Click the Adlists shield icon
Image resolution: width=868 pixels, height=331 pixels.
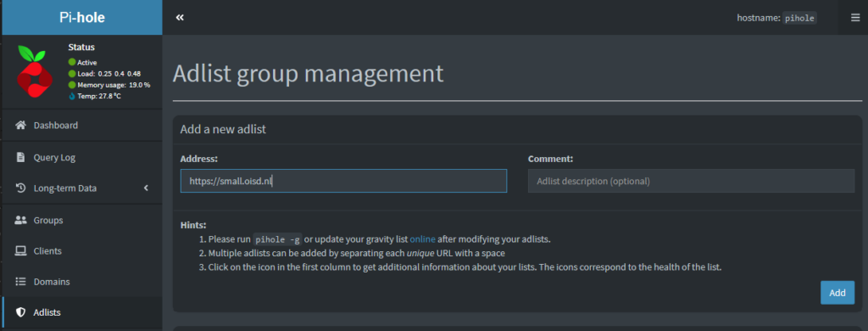[20, 312]
